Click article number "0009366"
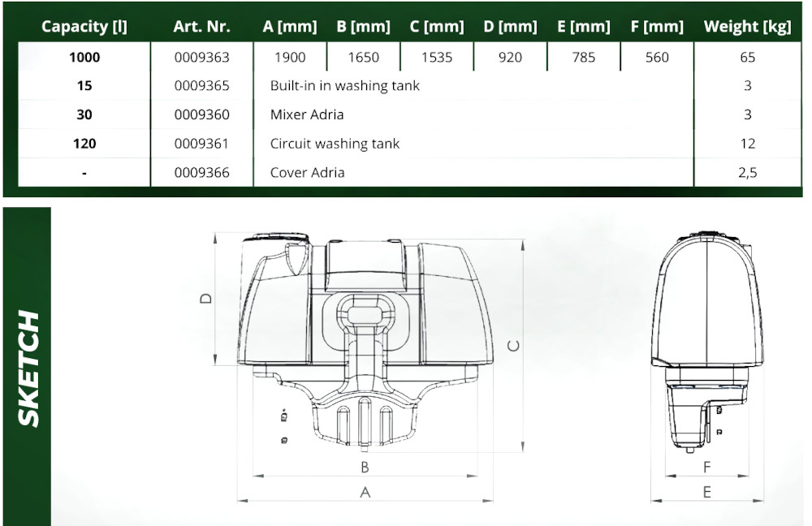This screenshot has width=812, height=526. tap(201, 172)
